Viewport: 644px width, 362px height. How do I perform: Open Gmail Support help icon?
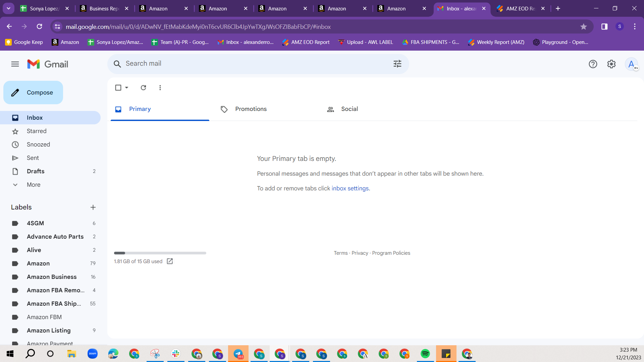coord(593,64)
